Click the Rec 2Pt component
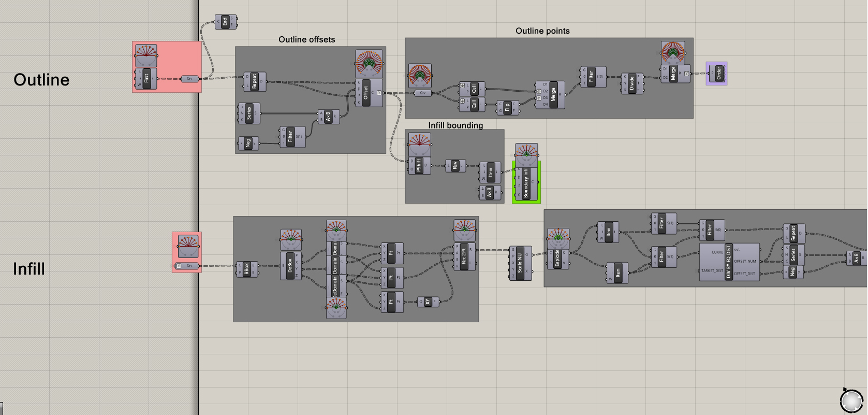The height and width of the screenshot is (415, 868). pyautogui.click(x=464, y=256)
